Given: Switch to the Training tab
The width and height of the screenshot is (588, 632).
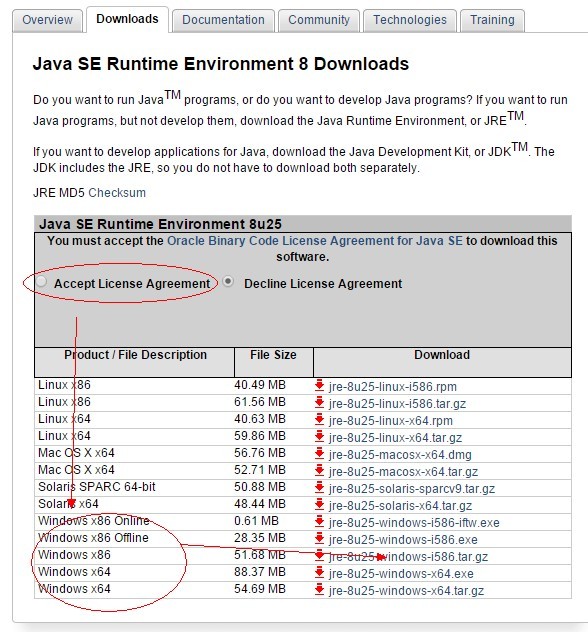Looking at the screenshot, I should 492,20.
